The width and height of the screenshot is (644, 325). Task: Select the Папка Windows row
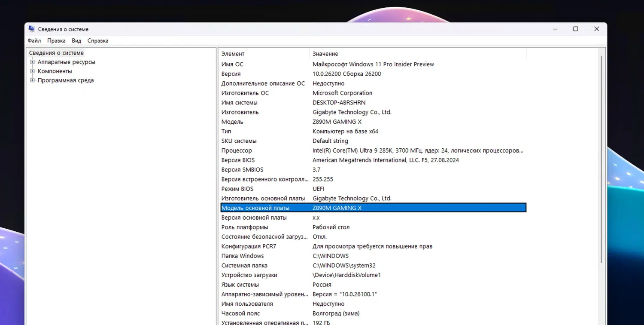pos(373,256)
